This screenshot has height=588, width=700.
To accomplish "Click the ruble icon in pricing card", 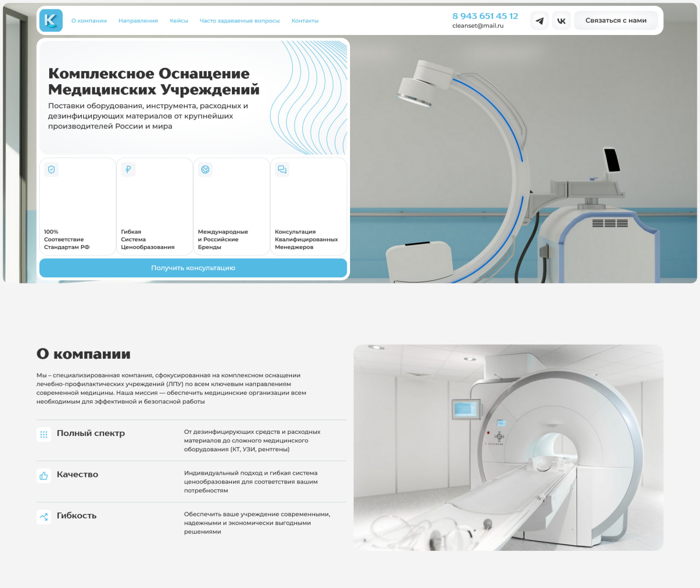I will 128,170.
